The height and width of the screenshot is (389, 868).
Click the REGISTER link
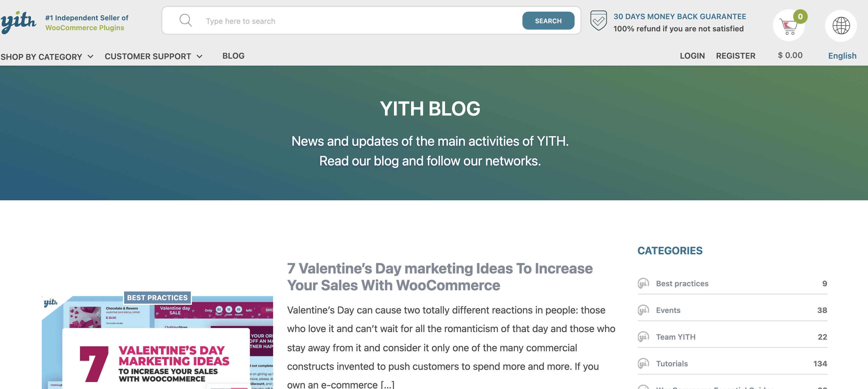[x=735, y=55]
